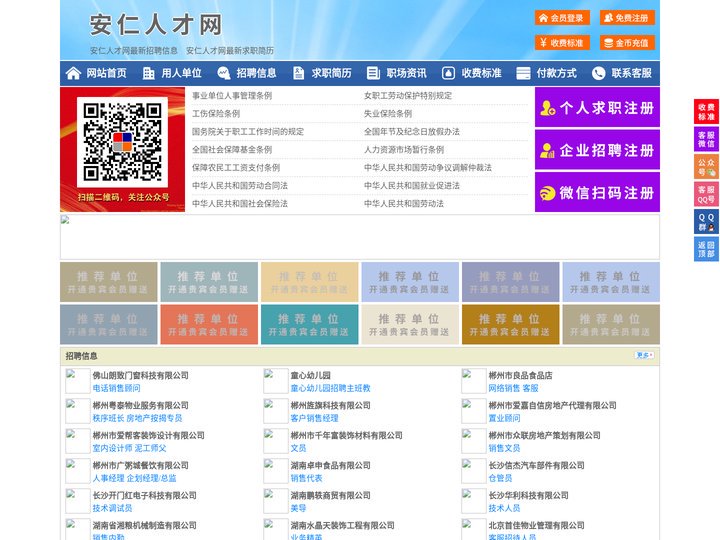Open 全国年节及纪念日放假办法 link
720x540 pixels.
(x=412, y=131)
